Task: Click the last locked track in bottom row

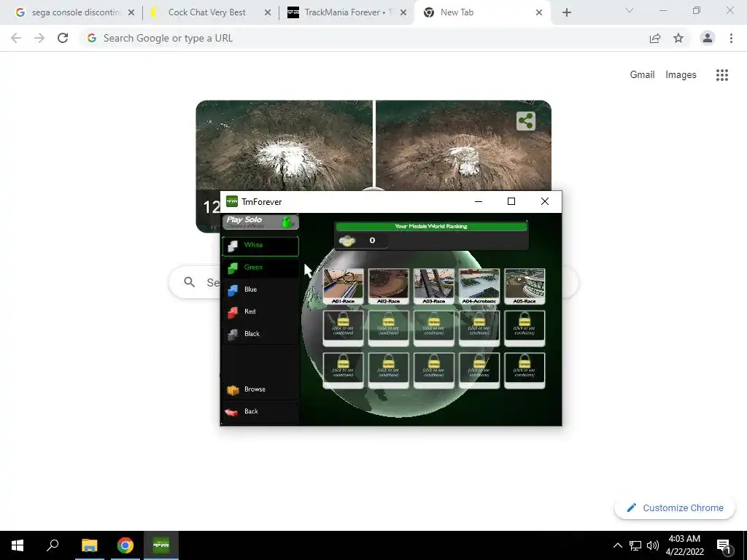Action: [525, 370]
